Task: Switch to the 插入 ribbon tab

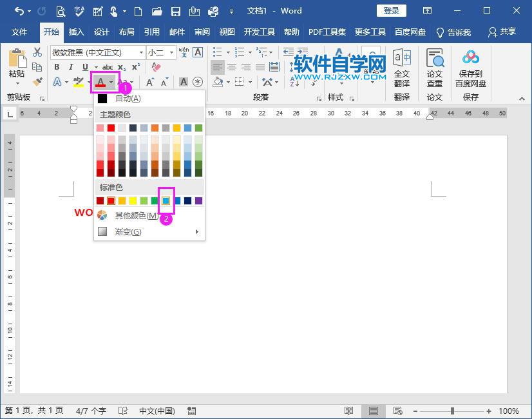Action: point(76,32)
